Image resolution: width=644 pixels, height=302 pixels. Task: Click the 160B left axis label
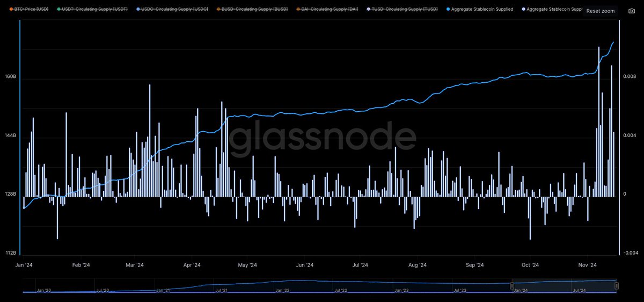pos(10,77)
